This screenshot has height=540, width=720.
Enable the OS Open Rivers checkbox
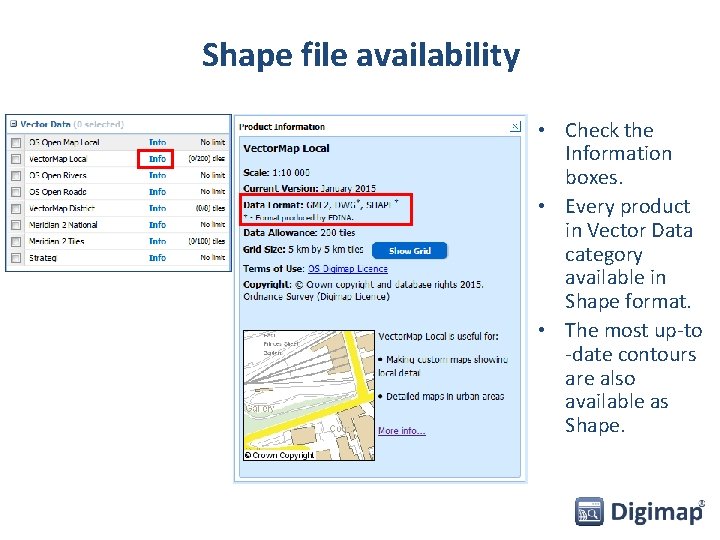[x=16, y=176]
